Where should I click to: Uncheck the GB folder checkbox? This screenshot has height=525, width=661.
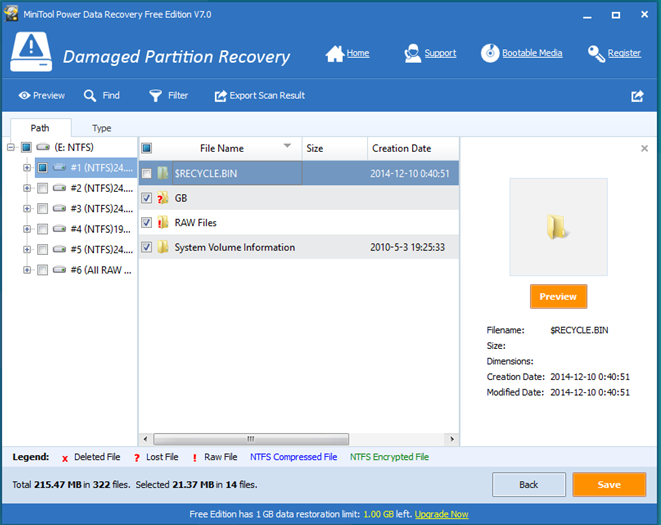click(x=146, y=198)
